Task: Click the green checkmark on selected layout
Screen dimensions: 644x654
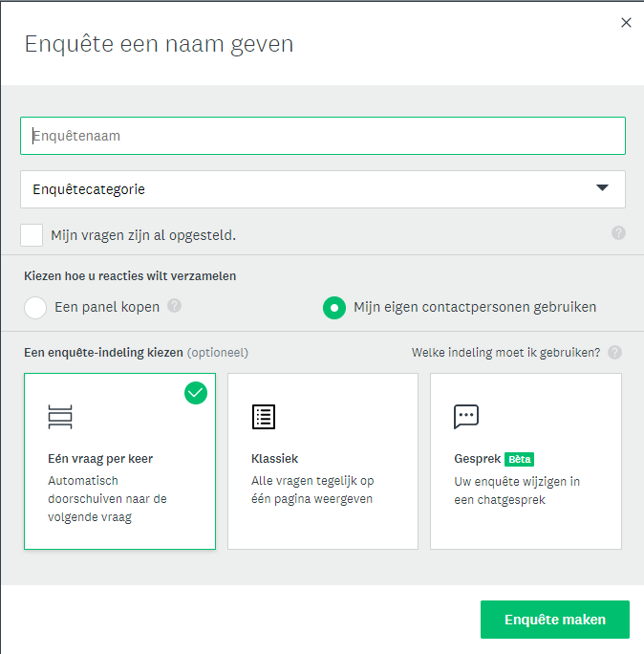Action: coord(196,393)
